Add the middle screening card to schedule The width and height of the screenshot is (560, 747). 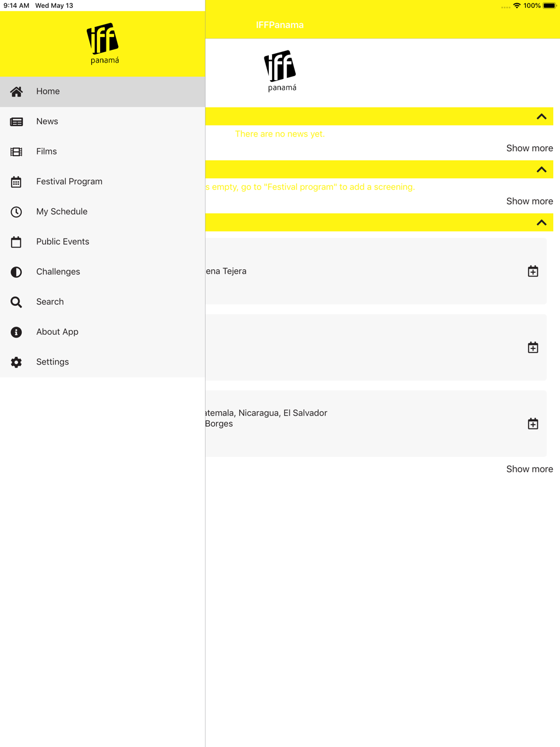click(533, 348)
